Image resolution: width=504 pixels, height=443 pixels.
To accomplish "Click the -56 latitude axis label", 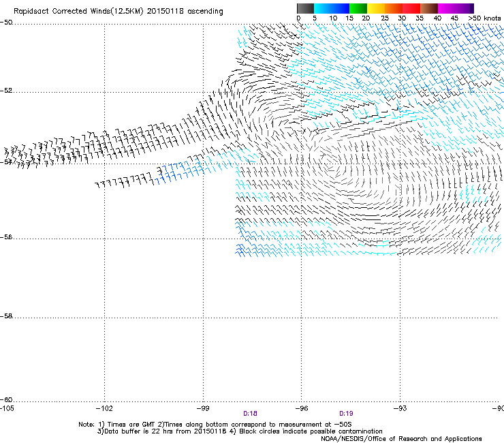I will [6, 237].
